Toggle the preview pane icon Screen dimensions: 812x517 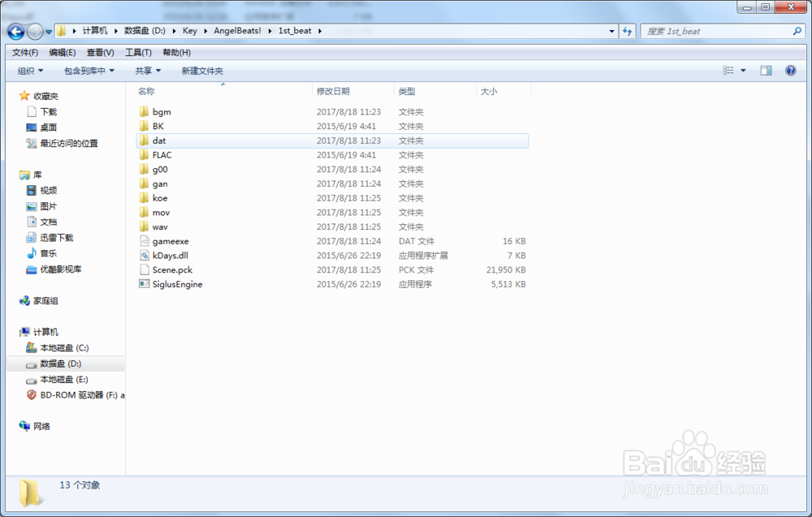click(x=766, y=71)
